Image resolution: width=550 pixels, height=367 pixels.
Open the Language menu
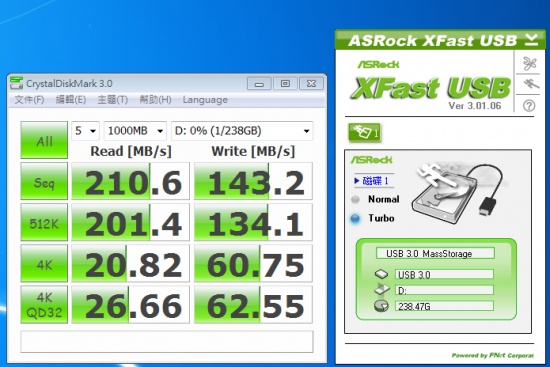(205, 100)
